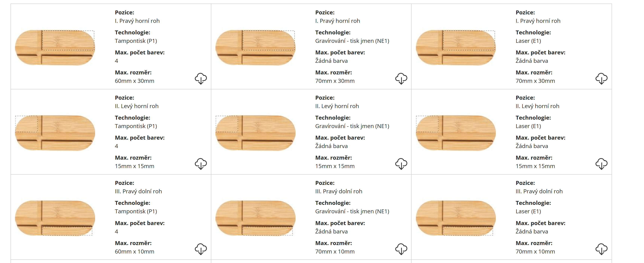Download template for Gravírování left top corner
Image resolution: width=644 pixels, height=263 pixels.
[x=401, y=164]
